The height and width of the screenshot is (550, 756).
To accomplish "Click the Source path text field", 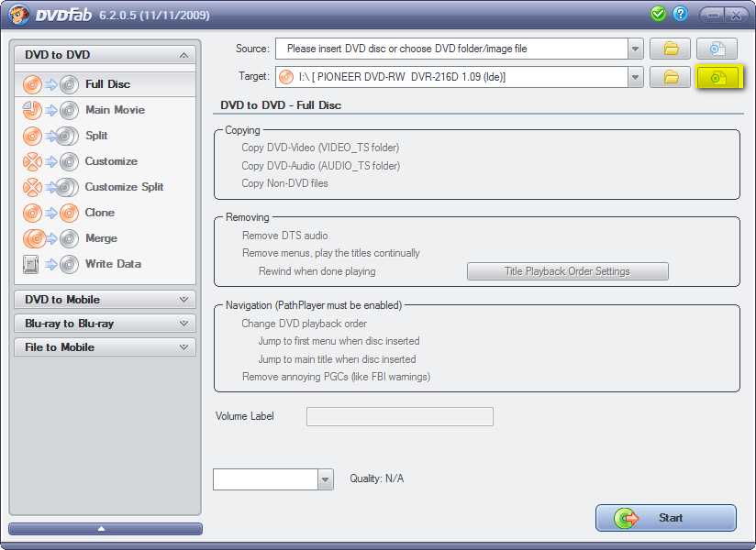I will pyautogui.click(x=451, y=49).
